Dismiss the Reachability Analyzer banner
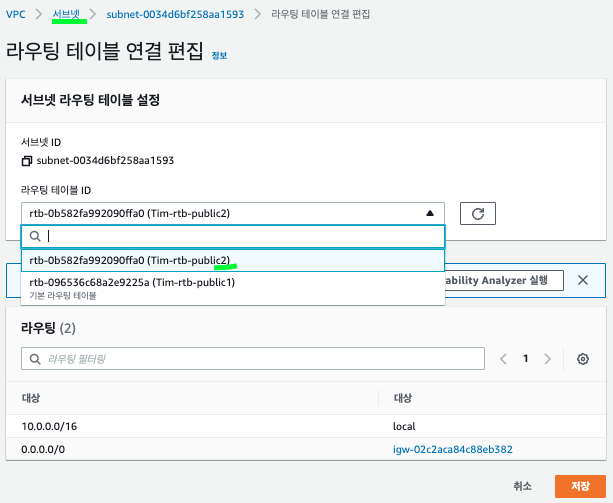Image resolution: width=613 pixels, height=503 pixels. (x=583, y=280)
